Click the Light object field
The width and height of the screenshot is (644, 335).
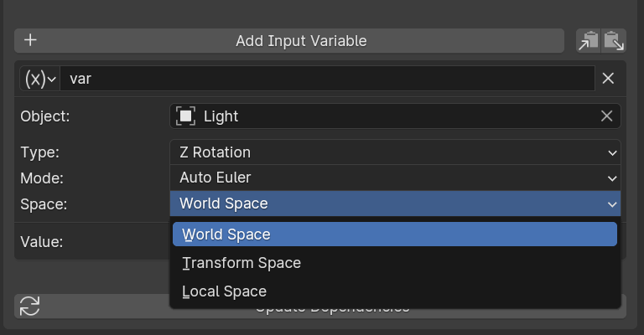coord(386,116)
